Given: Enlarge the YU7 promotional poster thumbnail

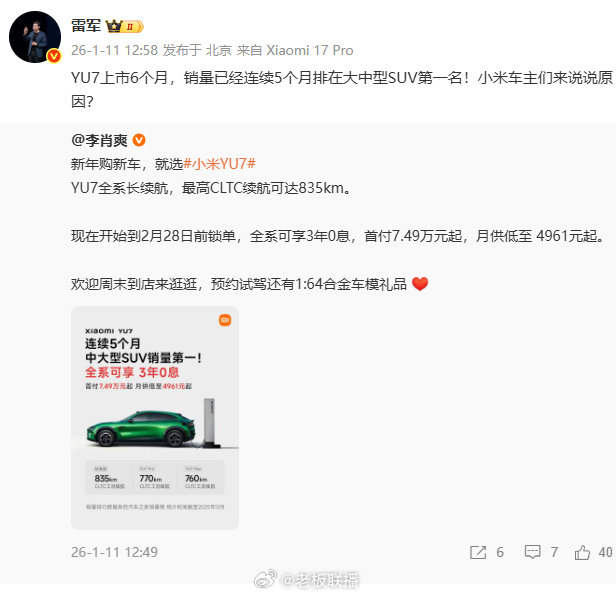Looking at the screenshot, I should pyautogui.click(x=155, y=418).
